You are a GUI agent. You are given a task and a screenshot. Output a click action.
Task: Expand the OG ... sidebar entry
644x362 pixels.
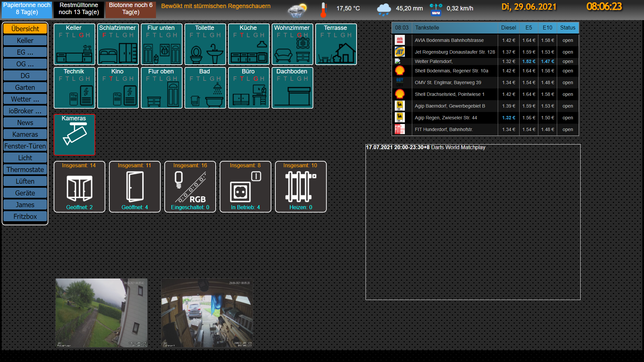click(x=25, y=64)
